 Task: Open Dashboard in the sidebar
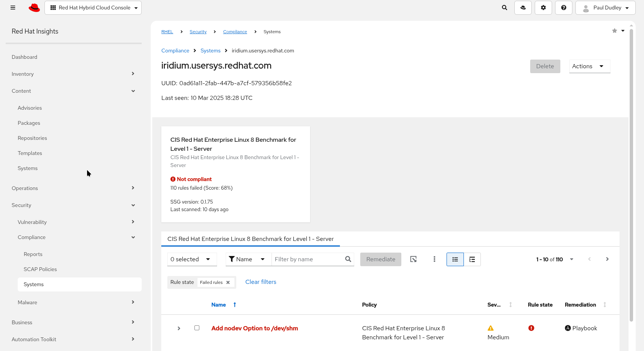[x=24, y=57]
